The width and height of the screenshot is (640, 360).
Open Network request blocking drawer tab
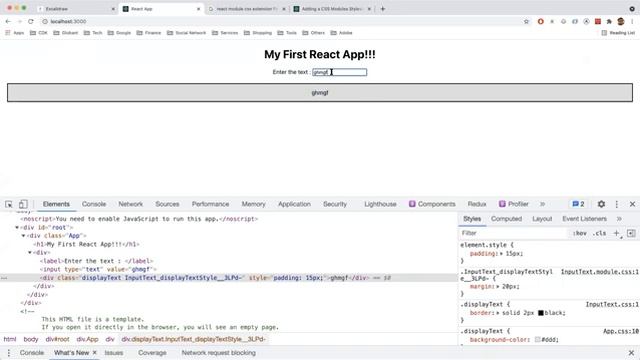tap(218, 353)
